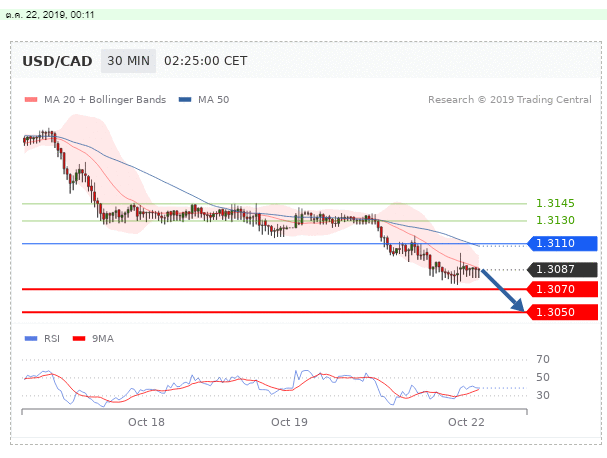Click the MA 20 + Bollinger Bands legend label
This screenshot has width=607, height=458.
(x=105, y=100)
